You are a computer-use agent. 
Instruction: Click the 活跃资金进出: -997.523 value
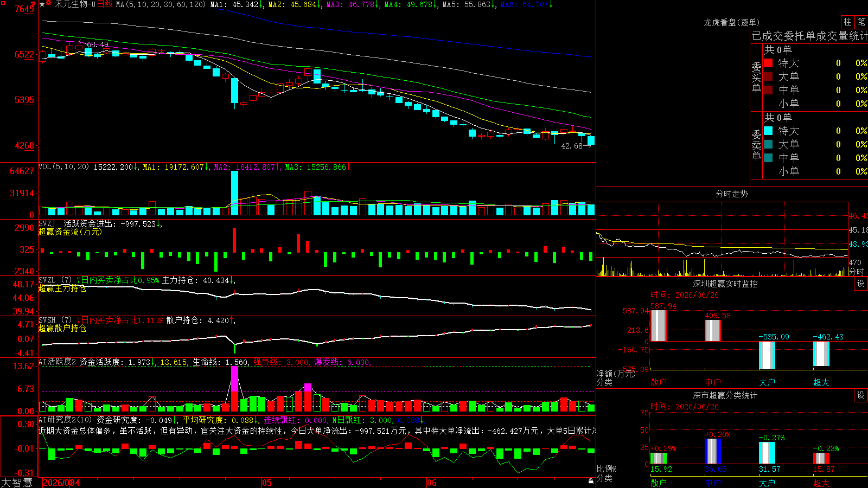pyautogui.click(x=110, y=224)
